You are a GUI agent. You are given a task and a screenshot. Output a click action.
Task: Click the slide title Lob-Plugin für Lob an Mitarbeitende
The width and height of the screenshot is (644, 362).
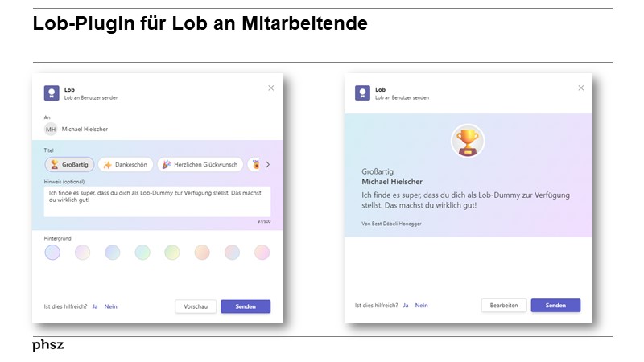[x=200, y=23]
